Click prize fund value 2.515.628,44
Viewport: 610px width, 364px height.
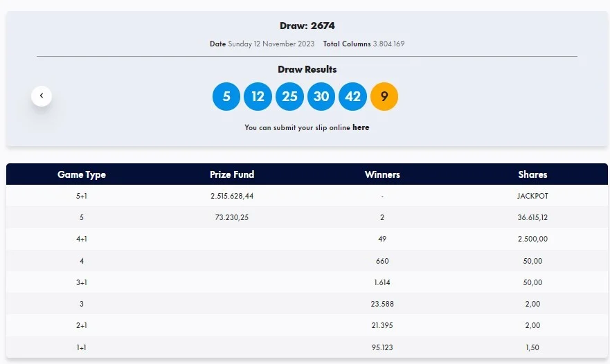point(232,196)
